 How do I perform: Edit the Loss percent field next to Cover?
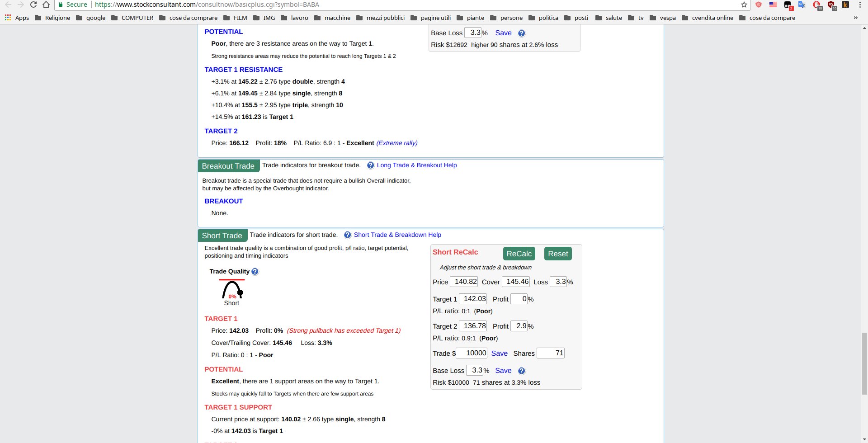coord(558,282)
